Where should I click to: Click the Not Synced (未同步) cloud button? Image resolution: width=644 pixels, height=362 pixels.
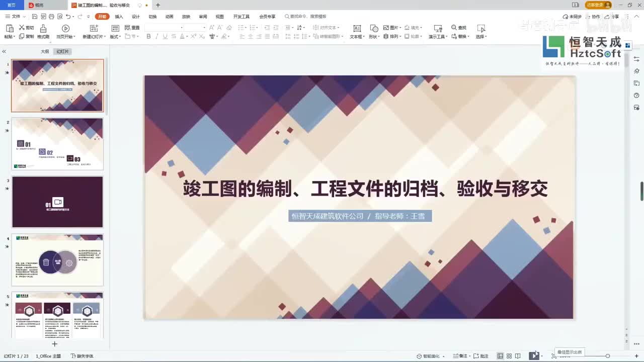[572, 17]
